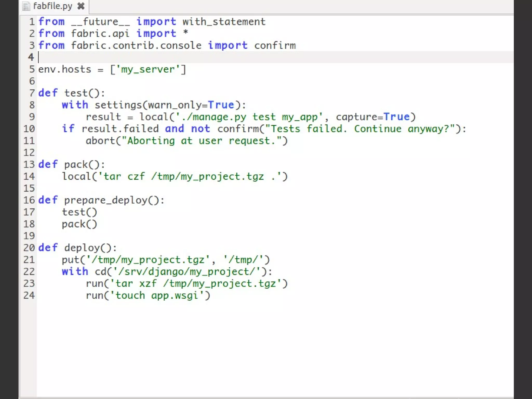Click 'tar czf' string in pack function
The image size is (532, 399).
click(x=124, y=177)
